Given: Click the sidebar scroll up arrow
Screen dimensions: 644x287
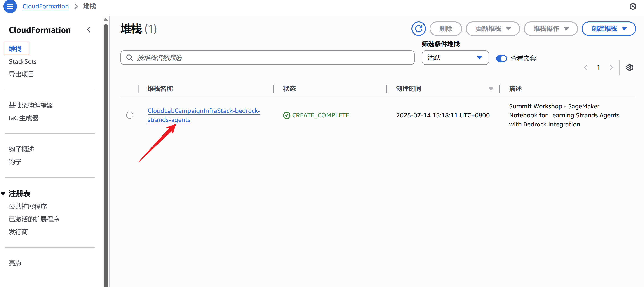Looking at the screenshot, I should tap(106, 20).
